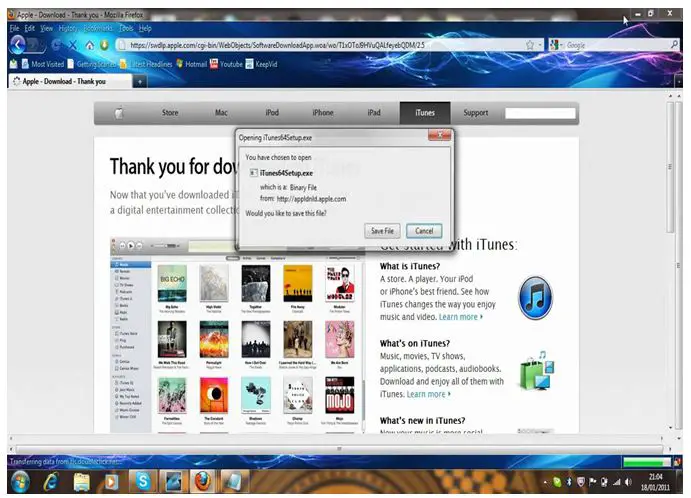Close the Opening iTunes64Setup.exe dialog

tap(439, 135)
